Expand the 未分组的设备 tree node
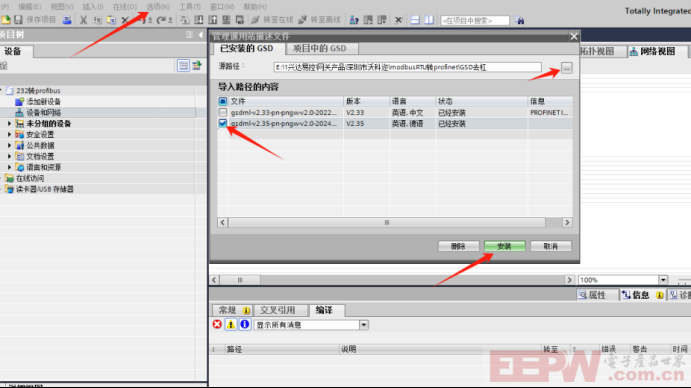 point(9,123)
